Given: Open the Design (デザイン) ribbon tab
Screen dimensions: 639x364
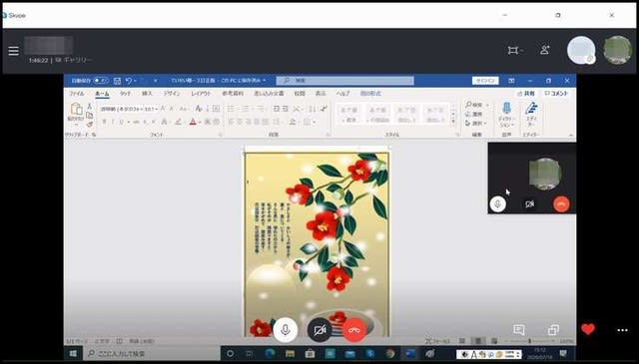Looking at the screenshot, I should [172, 93].
